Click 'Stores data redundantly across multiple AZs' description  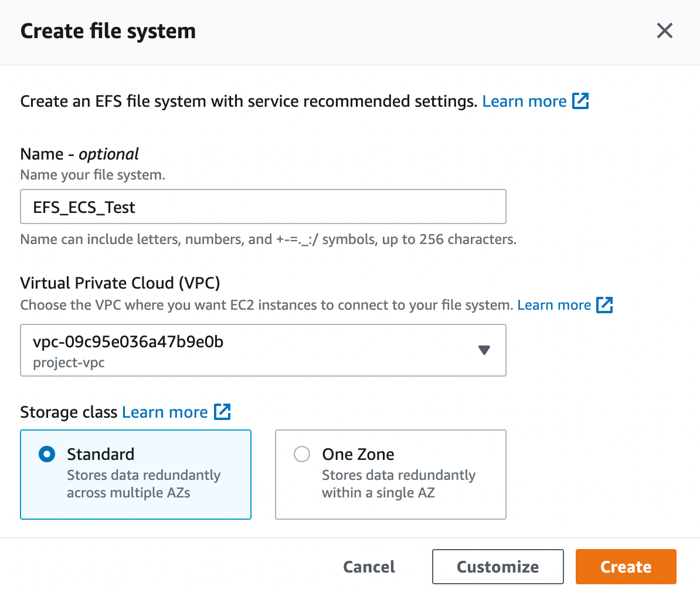144,484
